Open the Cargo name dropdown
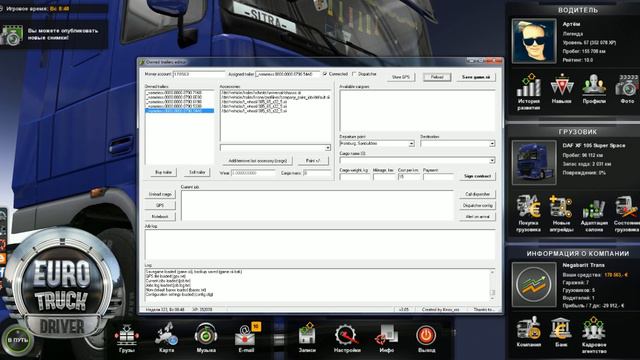Screen dimensions: 640x360 [x=492, y=160]
